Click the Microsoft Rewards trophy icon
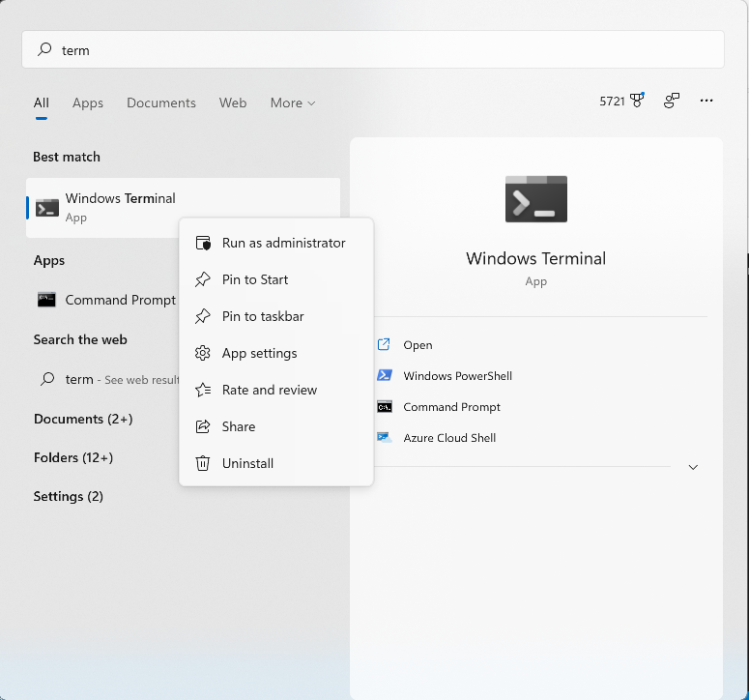Viewport: 749px width, 700px height. (637, 101)
